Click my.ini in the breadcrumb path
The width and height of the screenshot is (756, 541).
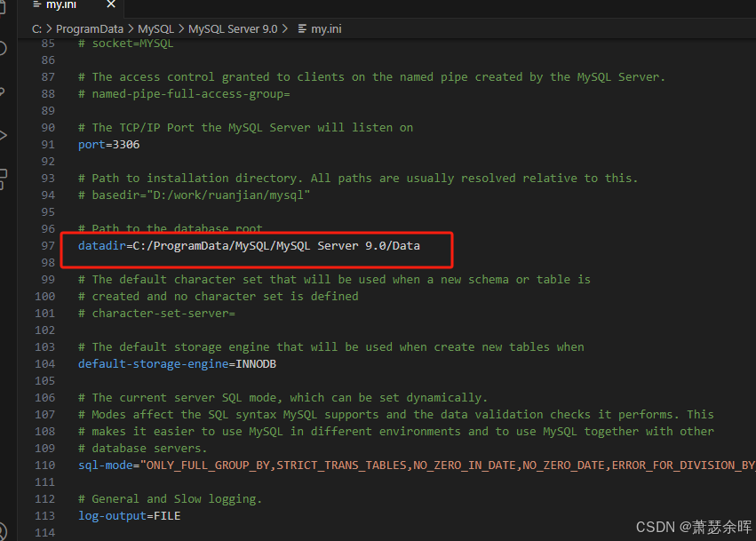326,28
